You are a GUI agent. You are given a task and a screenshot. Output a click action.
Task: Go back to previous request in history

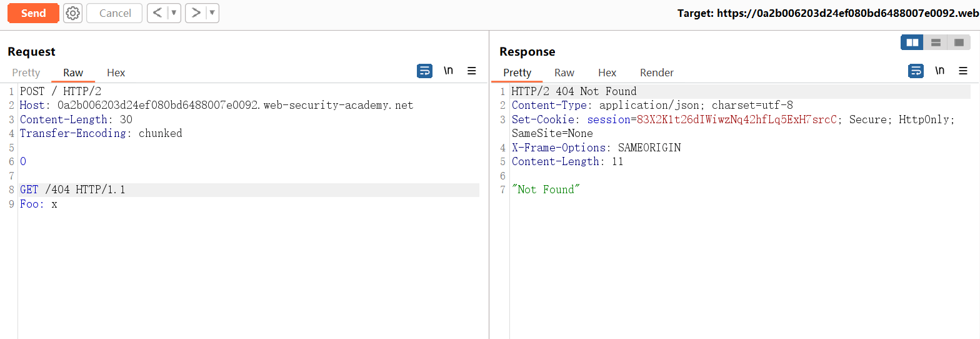pyautogui.click(x=157, y=13)
